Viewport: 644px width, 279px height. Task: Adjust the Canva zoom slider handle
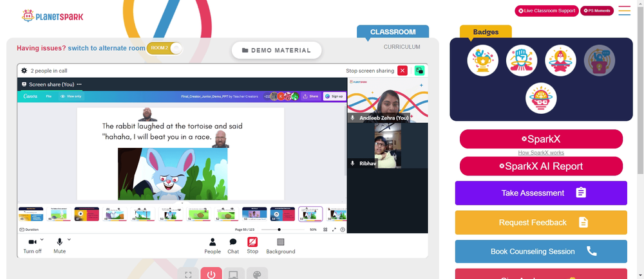(279, 230)
